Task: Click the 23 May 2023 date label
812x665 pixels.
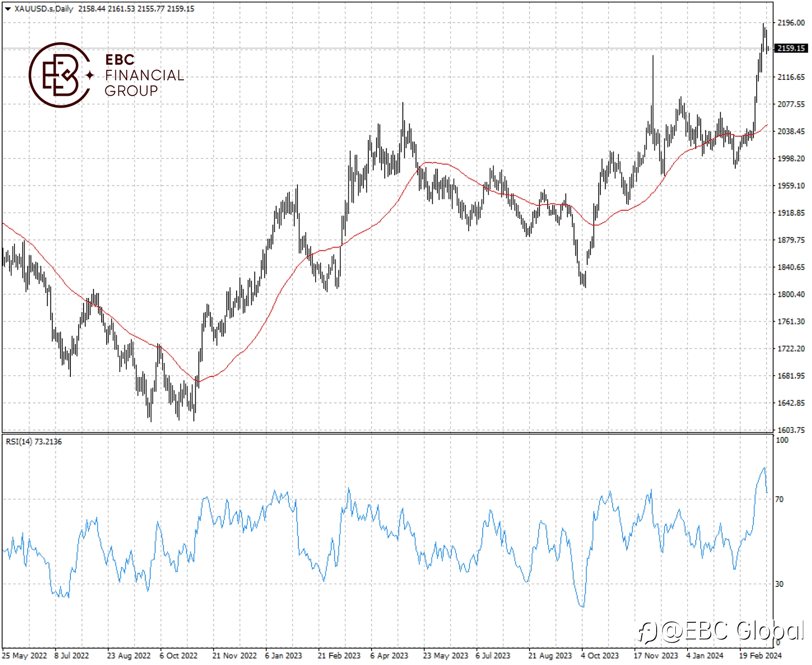Action: [x=446, y=655]
